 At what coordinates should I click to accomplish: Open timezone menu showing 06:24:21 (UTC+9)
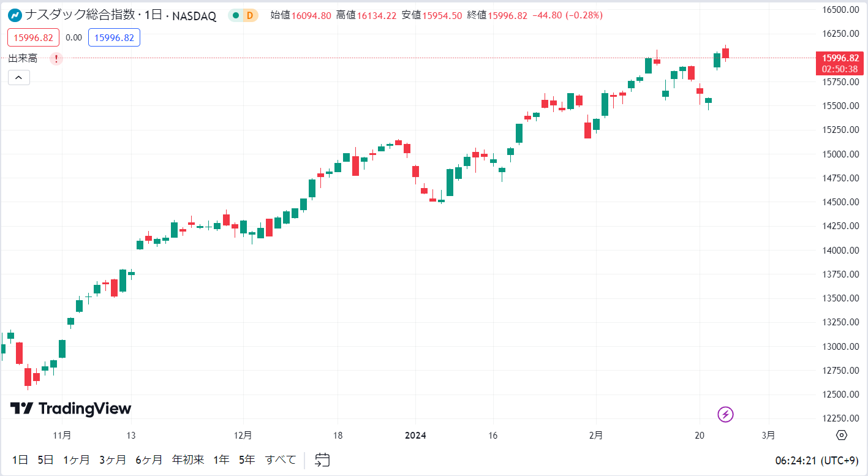click(x=817, y=460)
